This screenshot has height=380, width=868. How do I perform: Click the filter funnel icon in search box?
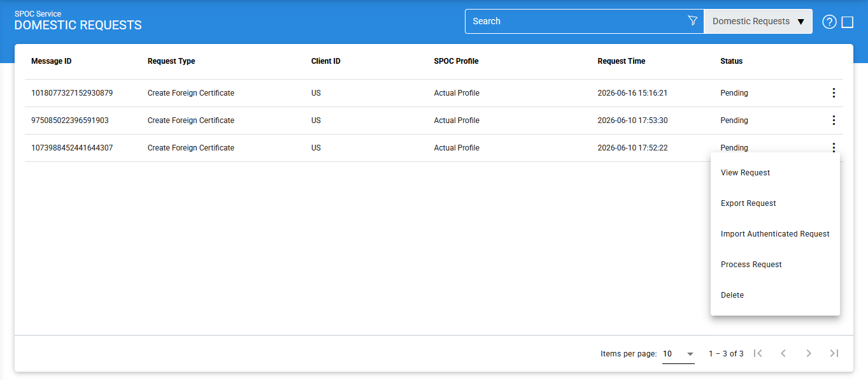click(x=693, y=21)
